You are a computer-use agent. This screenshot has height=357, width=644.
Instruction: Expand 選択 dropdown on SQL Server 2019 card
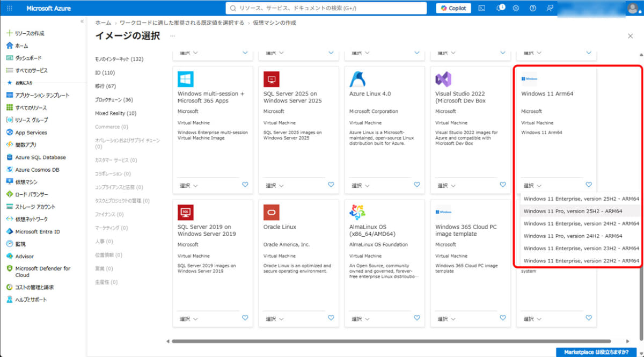click(189, 318)
